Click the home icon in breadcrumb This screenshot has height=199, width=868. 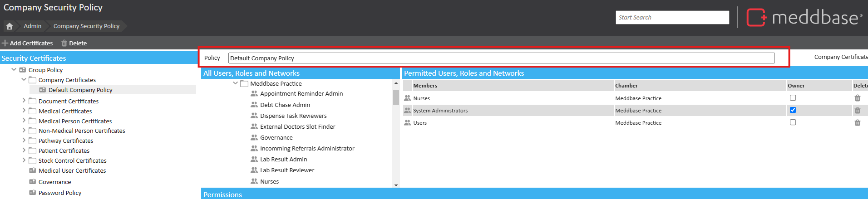[10, 26]
